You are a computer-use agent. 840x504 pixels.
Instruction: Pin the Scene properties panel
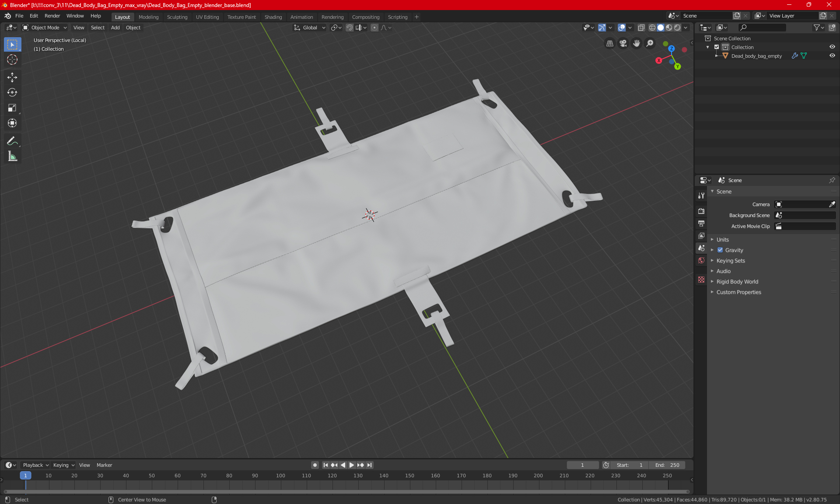pyautogui.click(x=832, y=180)
